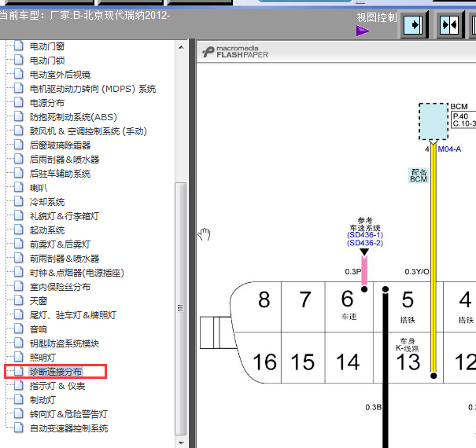Select 电源分布 entry
This screenshot has height=448, width=476.
pos(47,103)
